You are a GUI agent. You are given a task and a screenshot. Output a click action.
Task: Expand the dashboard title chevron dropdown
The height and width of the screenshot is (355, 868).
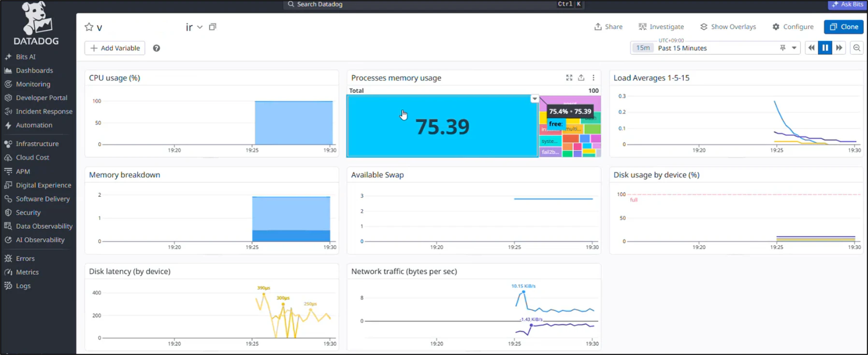[200, 27]
